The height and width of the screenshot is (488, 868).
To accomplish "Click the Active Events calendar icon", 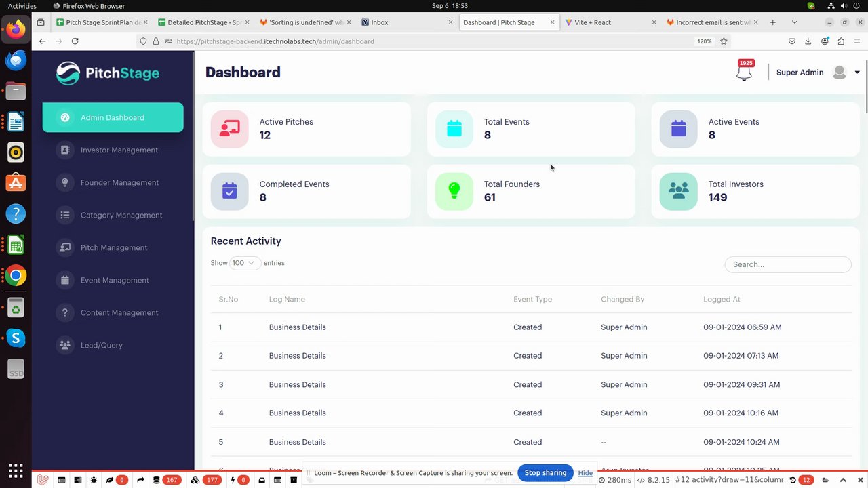I will point(679,129).
